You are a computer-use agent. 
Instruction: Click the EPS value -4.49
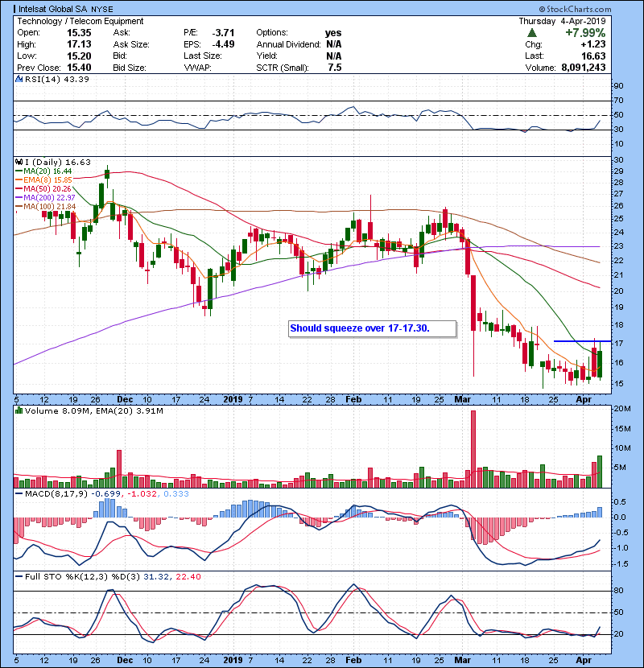[x=223, y=44]
